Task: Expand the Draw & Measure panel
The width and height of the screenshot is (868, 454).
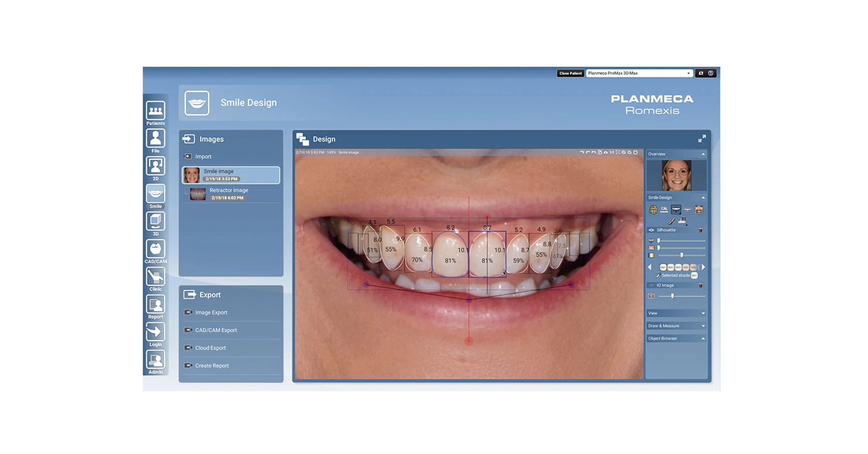Action: coord(702,326)
